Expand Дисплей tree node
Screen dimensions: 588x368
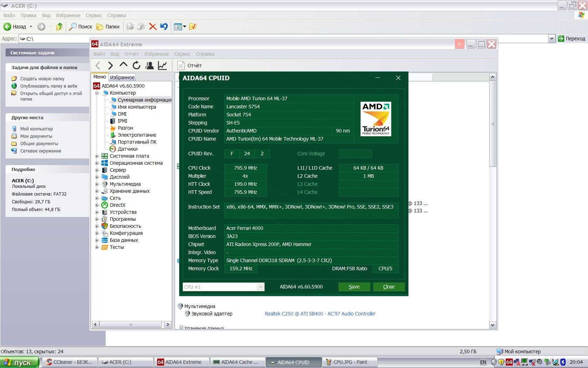[x=97, y=177]
